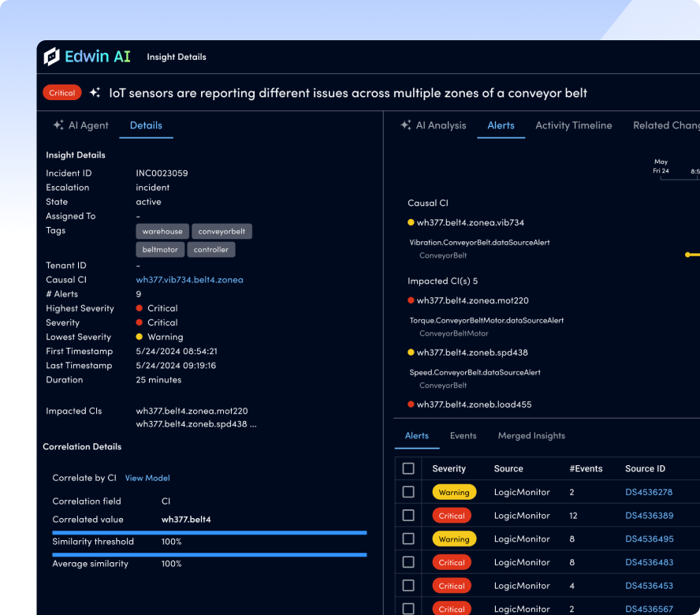Follow the DS4536495 source link

(x=649, y=539)
